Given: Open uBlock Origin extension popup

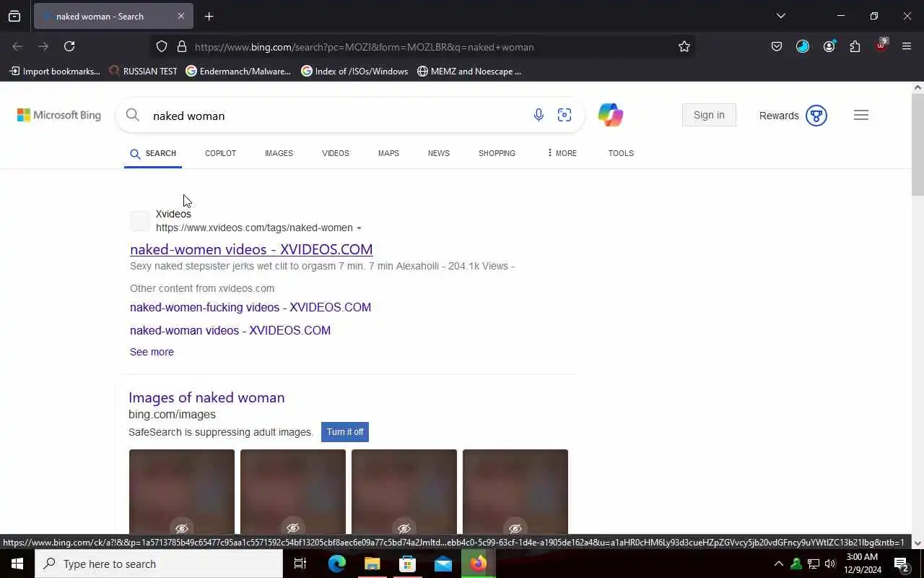Looking at the screenshot, I should pos(881,46).
